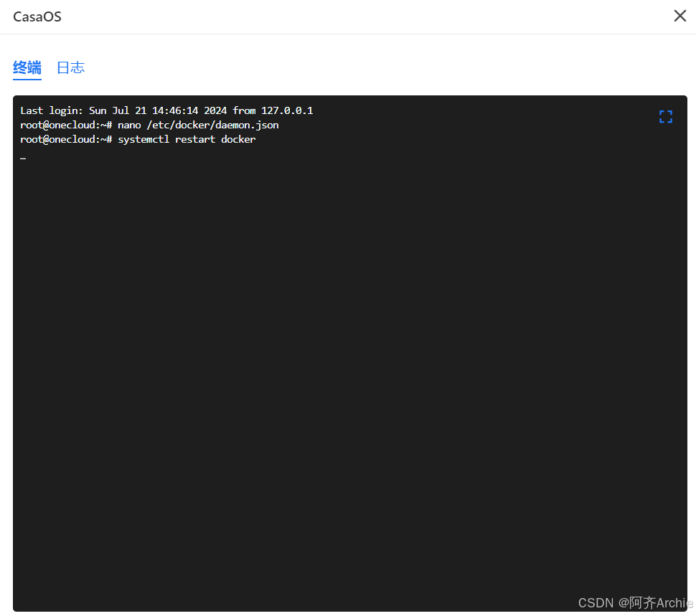
Task: Click the 'nano /etc/docker/daemon.json' command line
Action: pos(149,125)
